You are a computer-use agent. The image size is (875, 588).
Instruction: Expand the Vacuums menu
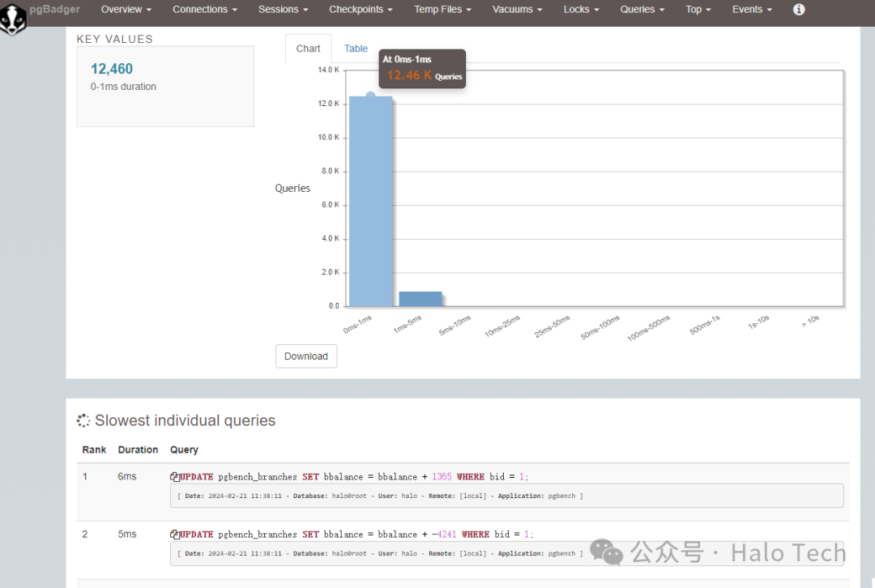click(517, 10)
